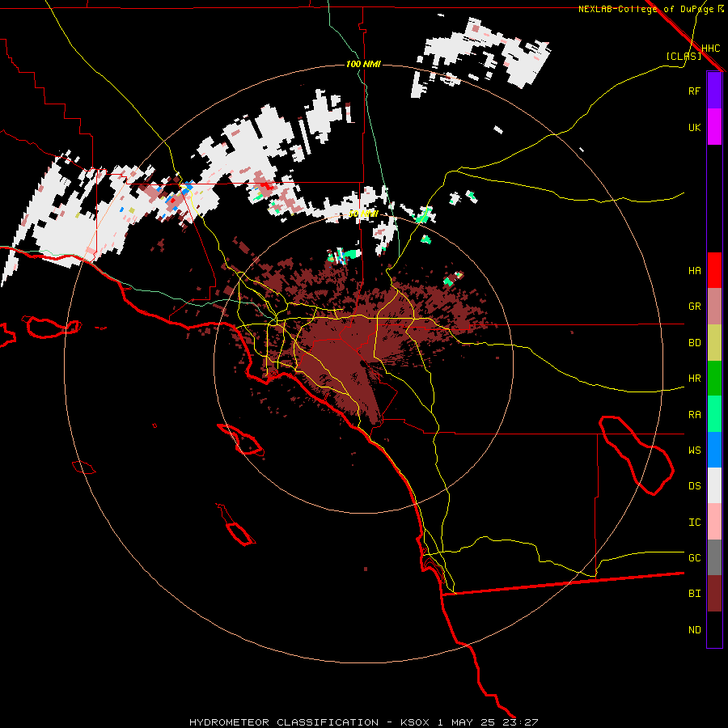
Task: Click the bright green RA rain swatch
Action: (714, 414)
